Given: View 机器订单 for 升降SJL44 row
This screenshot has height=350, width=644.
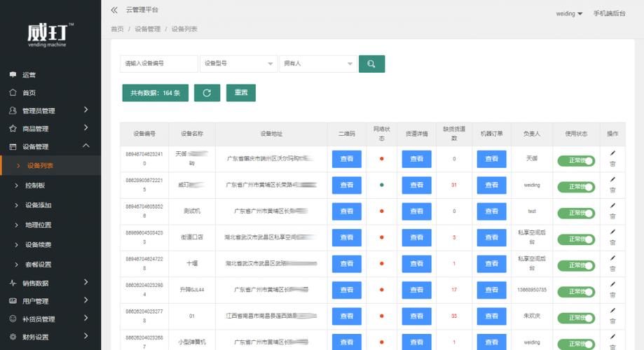Looking at the screenshot, I should pos(492,290).
